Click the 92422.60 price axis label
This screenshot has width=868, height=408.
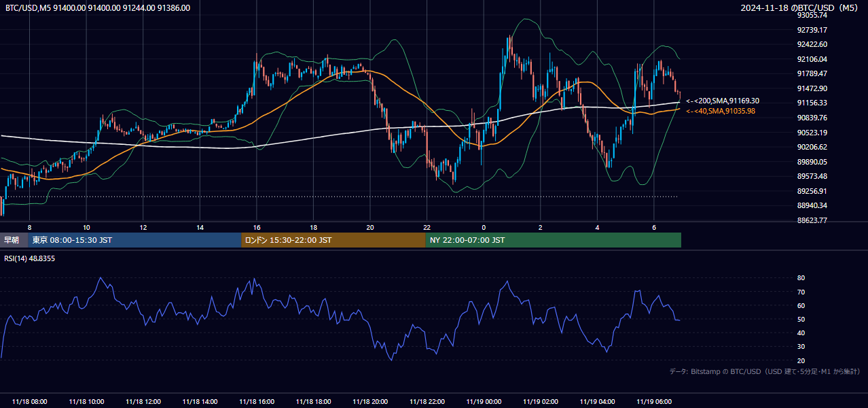(812, 44)
